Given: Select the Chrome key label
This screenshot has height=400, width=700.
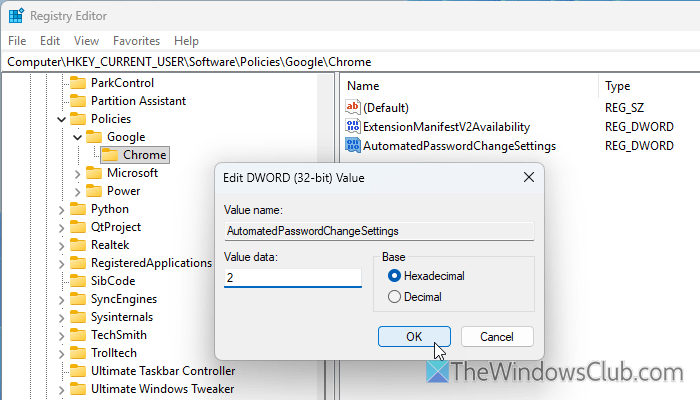Looking at the screenshot, I should (145, 155).
